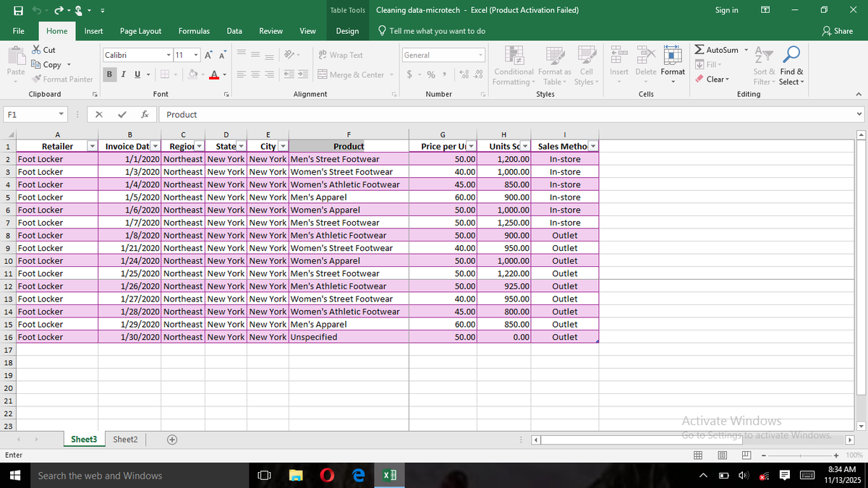Switch to Sheet2 tab

(125, 440)
